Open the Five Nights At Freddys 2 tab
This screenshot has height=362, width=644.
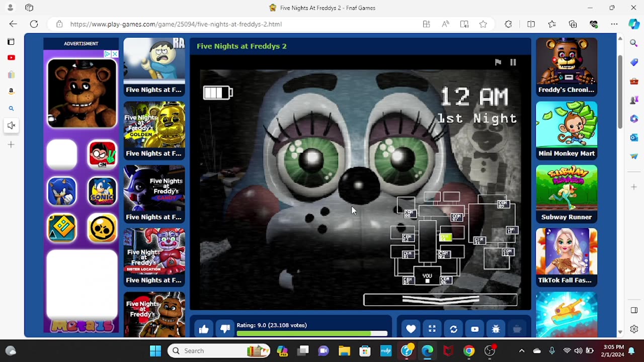[322, 8]
